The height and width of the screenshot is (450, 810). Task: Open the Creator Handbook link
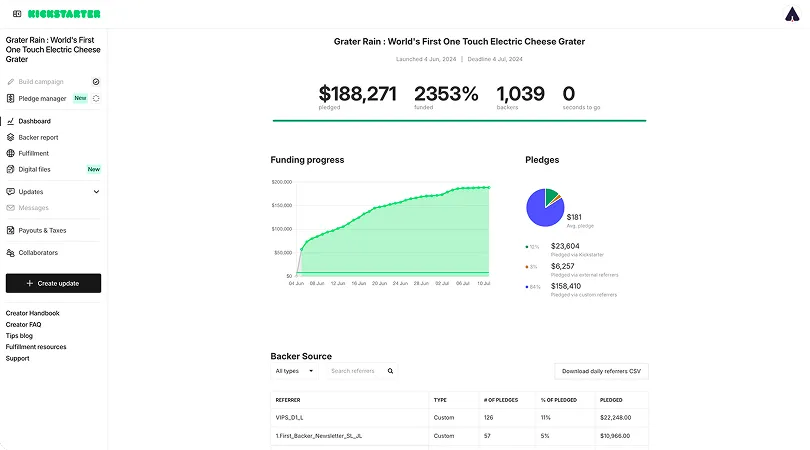click(33, 313)
